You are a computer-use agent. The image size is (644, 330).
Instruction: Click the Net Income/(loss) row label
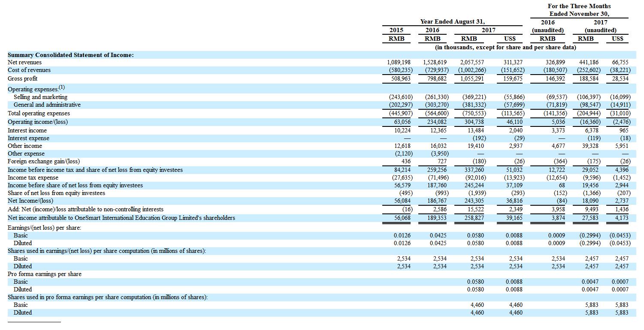[x=30, y=201]
